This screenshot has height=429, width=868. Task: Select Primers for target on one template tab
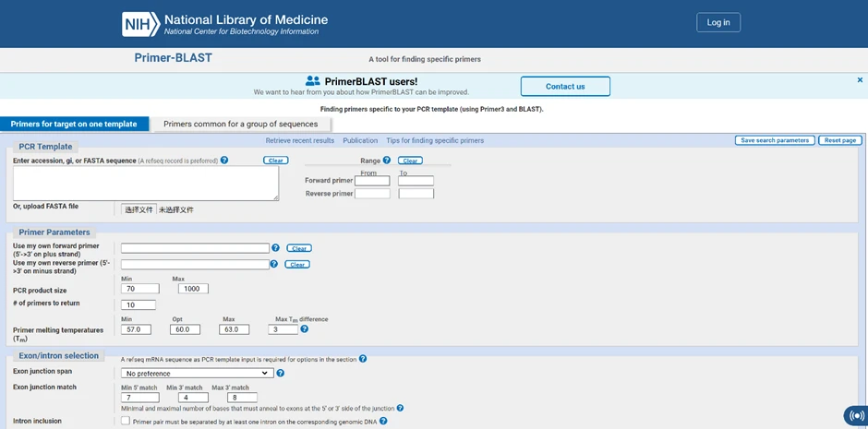point(74,124)
